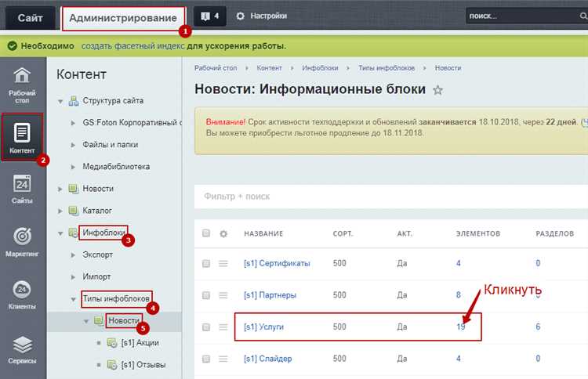The image size is (588, 379).
Task: Click the 19 elements count for Услуги
Action: (x=461, y=327)
